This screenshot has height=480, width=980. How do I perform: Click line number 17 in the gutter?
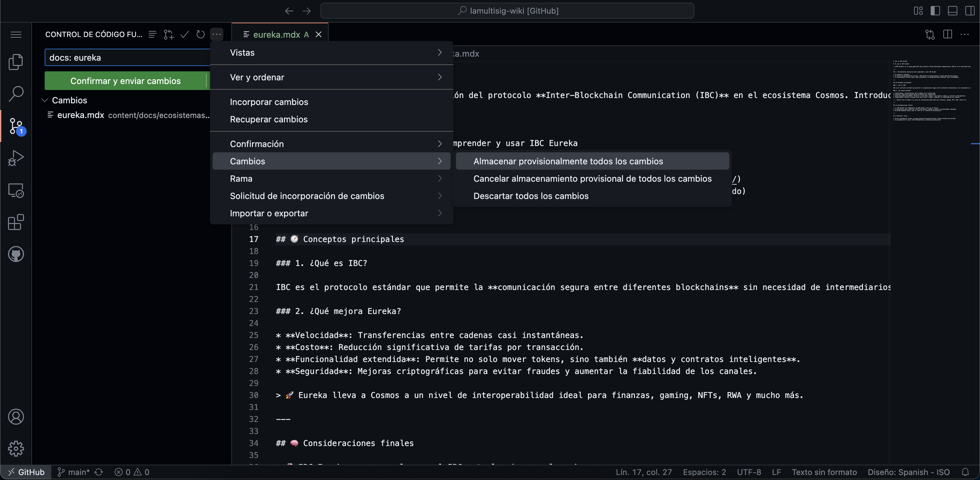click(x=253, y=239)
